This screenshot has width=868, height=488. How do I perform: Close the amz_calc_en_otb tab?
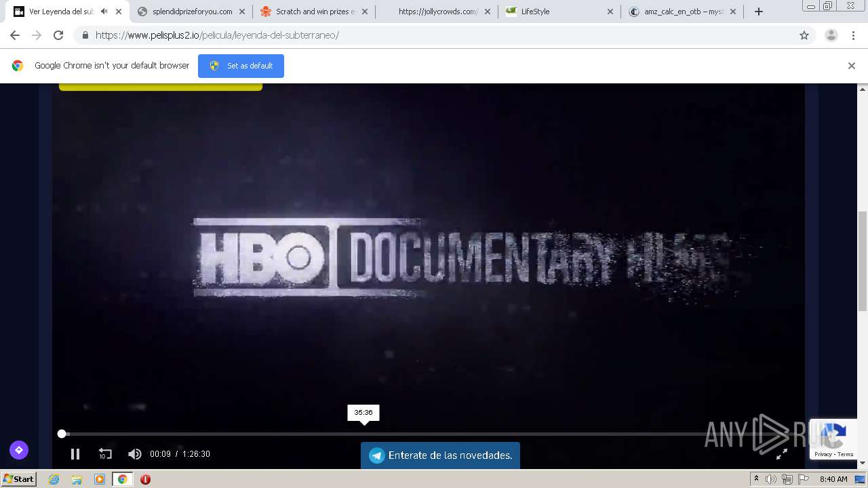pyautogui.click(x=733, y=12)
